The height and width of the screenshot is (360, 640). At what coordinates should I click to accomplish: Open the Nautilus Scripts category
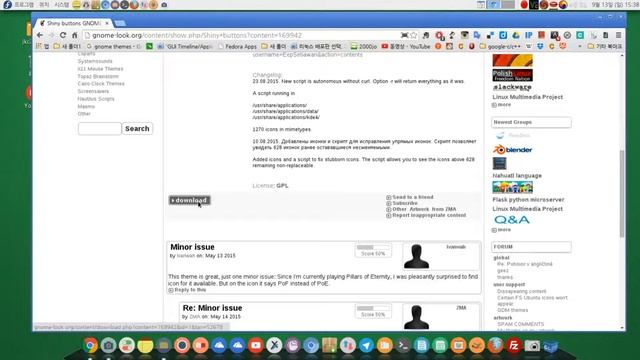coord(96,99)
